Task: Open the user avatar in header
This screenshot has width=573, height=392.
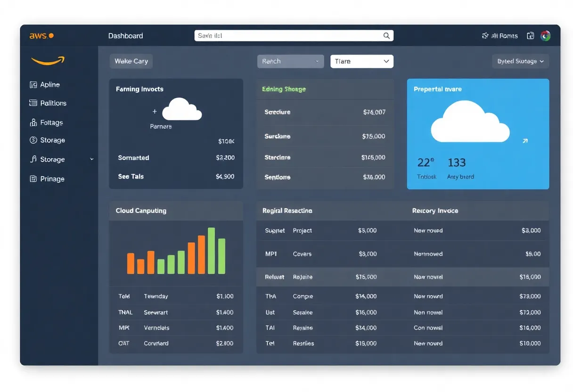Action: (545, 36)
